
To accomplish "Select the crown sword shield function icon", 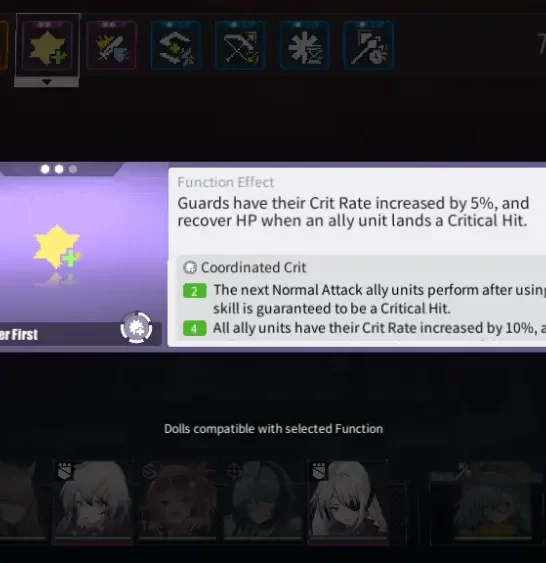I will point(112,46).
